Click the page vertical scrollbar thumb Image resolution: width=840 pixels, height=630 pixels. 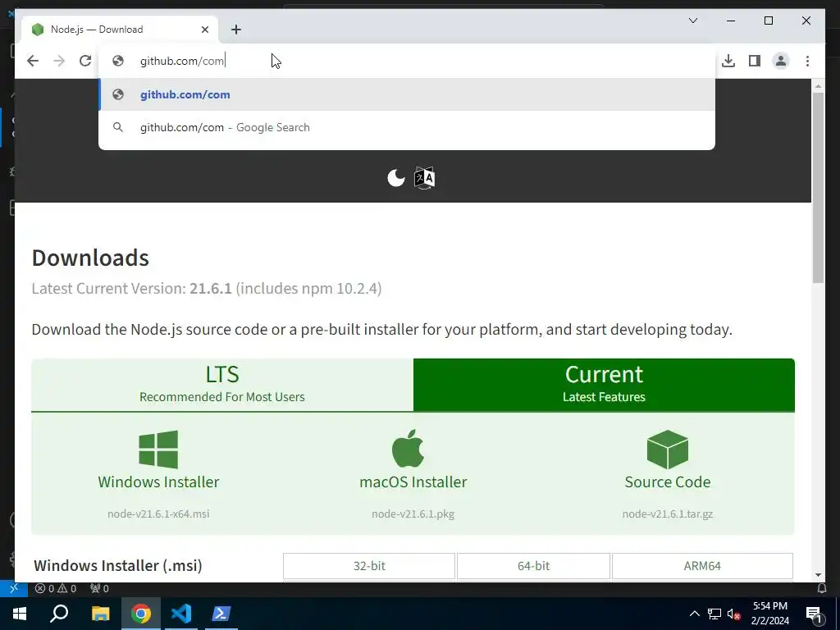pyautogui.click(x=818, y=188)
